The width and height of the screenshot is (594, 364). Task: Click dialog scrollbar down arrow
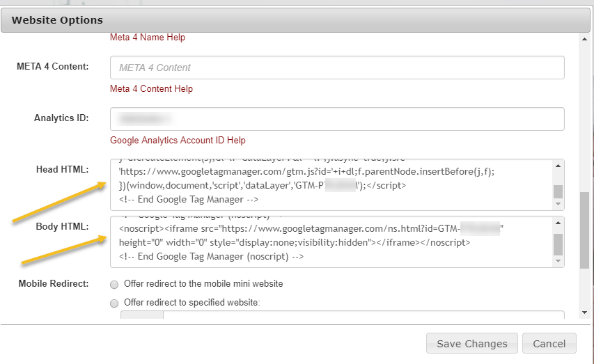584,313
